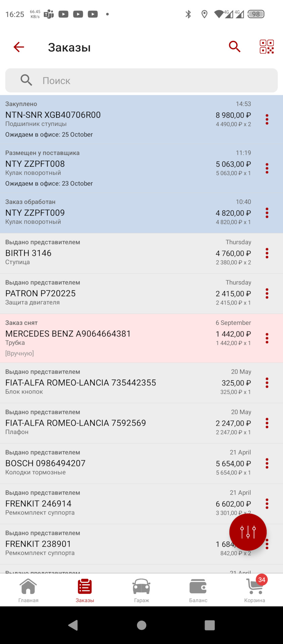Open options menu for BIRTH 3146 order
Viewport: 283px width, 644px height.
click(x=267, y=253)
